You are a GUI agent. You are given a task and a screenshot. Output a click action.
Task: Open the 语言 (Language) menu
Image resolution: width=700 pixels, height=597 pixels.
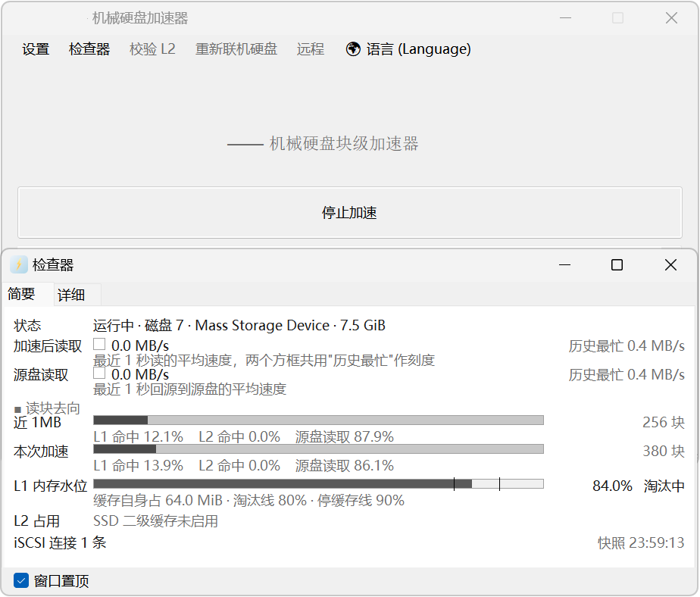click(418, 48)
